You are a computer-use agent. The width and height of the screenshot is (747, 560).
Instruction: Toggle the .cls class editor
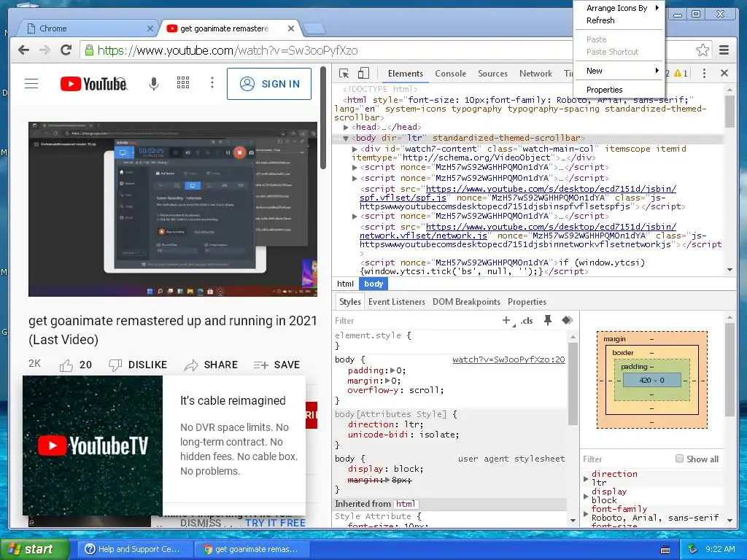coord(527,321)
